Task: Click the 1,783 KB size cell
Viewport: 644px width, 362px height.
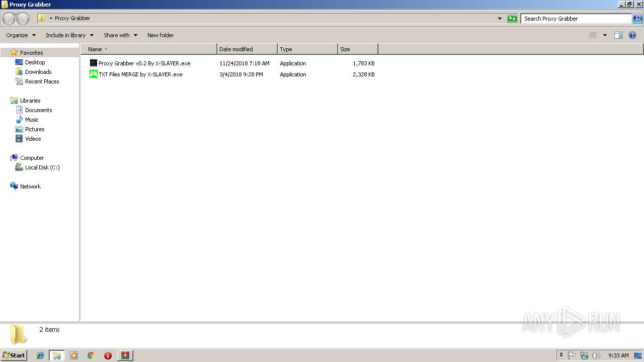Action: click(x=363, y=63)
